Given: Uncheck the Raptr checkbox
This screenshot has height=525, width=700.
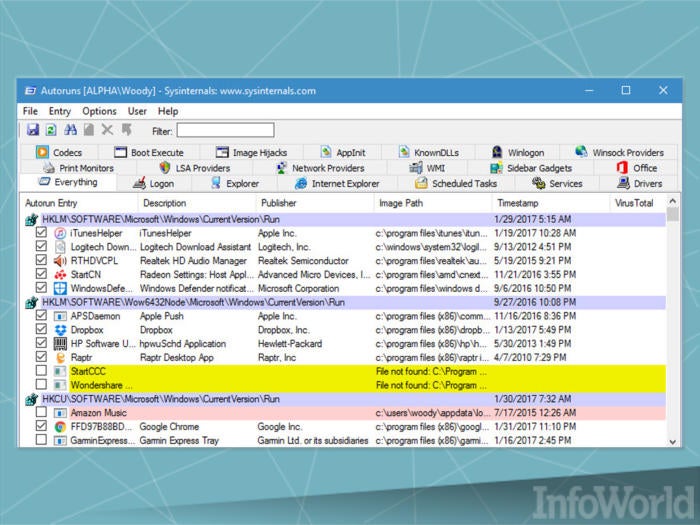Looking at the screenshot, I should tap(41, 357).
